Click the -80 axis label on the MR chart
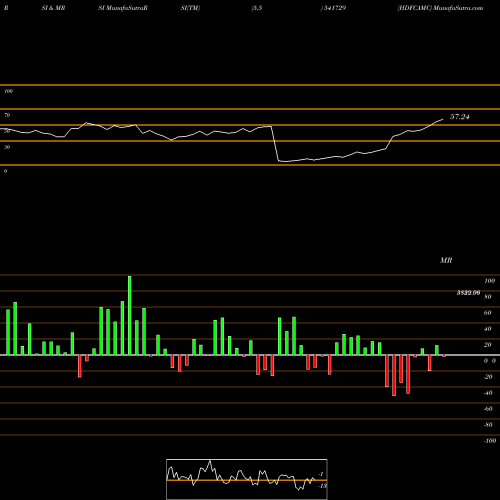Image resolution: width=500 pixels, height=500 pixels. pos(488,425)
